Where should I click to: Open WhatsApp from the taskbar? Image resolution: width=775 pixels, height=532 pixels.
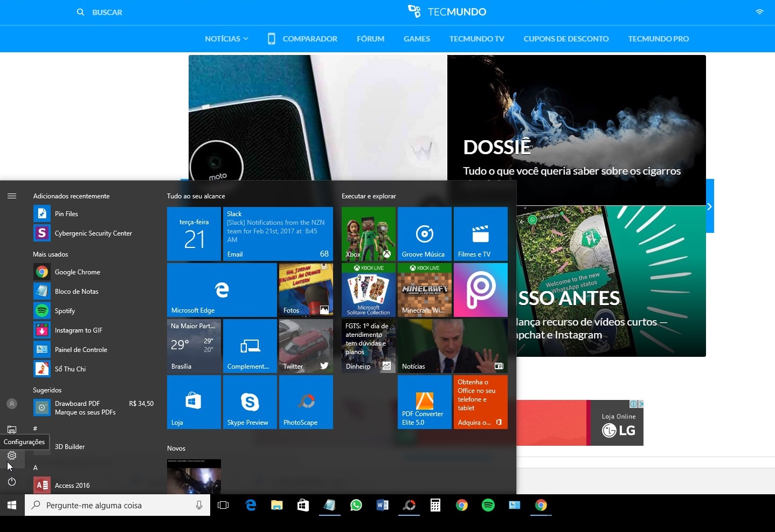click(x=356, y=505)
